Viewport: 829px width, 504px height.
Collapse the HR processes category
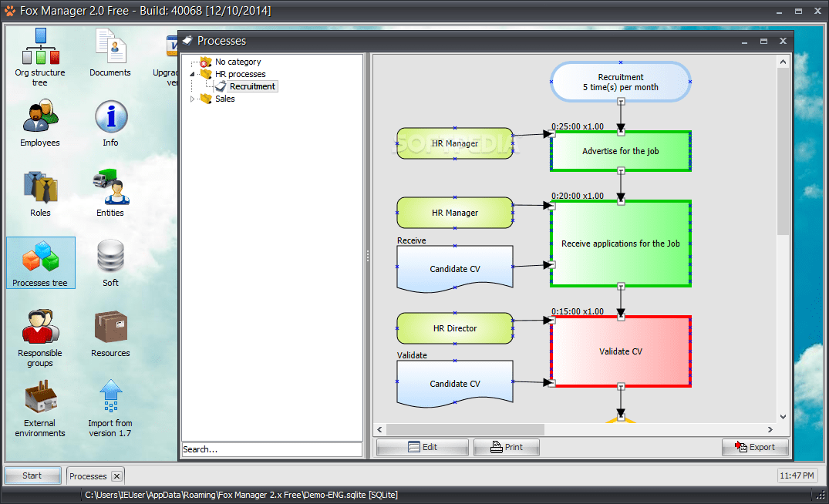[192, 73]
